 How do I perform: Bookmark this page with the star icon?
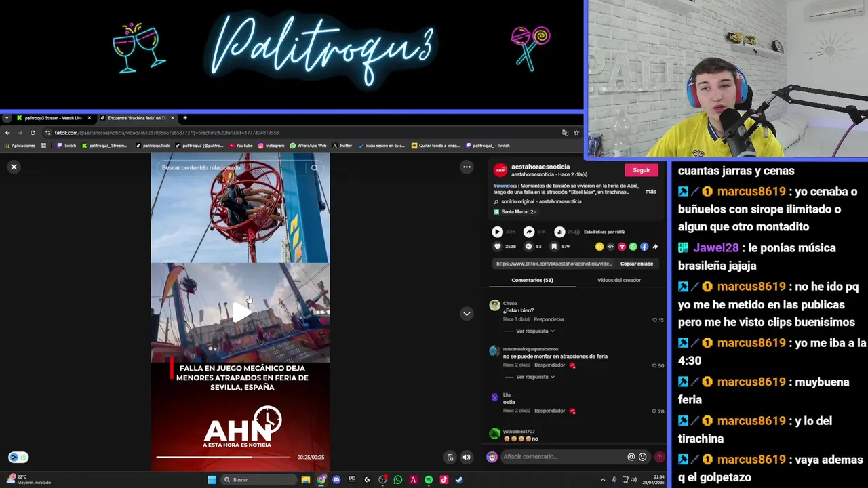pos(576,133)
